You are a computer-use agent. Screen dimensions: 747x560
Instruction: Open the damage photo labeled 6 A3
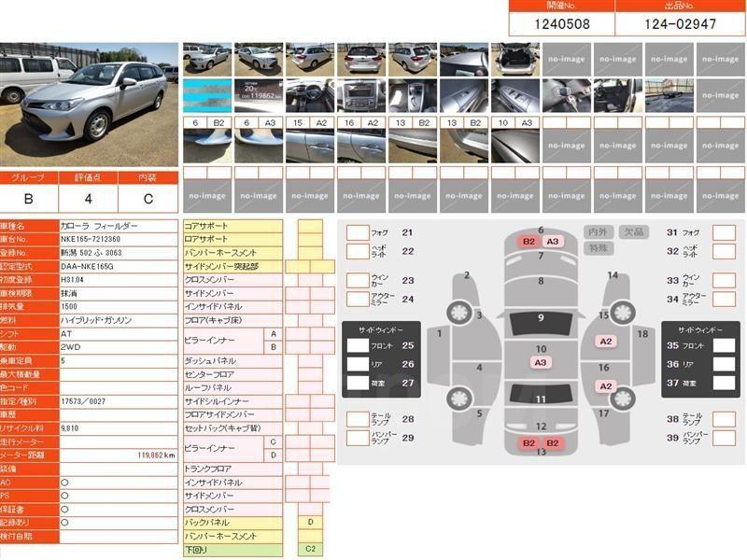(x=259, y=146)
